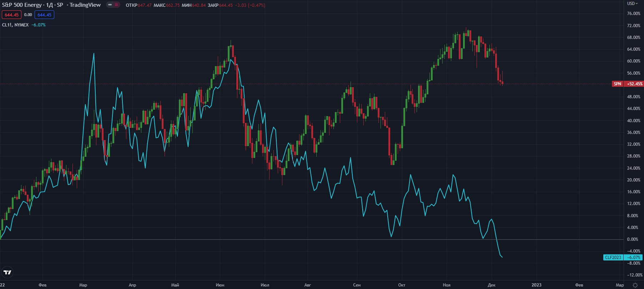Click the Июн label on time axis
644x289 pixels.
pyautogui.click(x=220, y=285)
